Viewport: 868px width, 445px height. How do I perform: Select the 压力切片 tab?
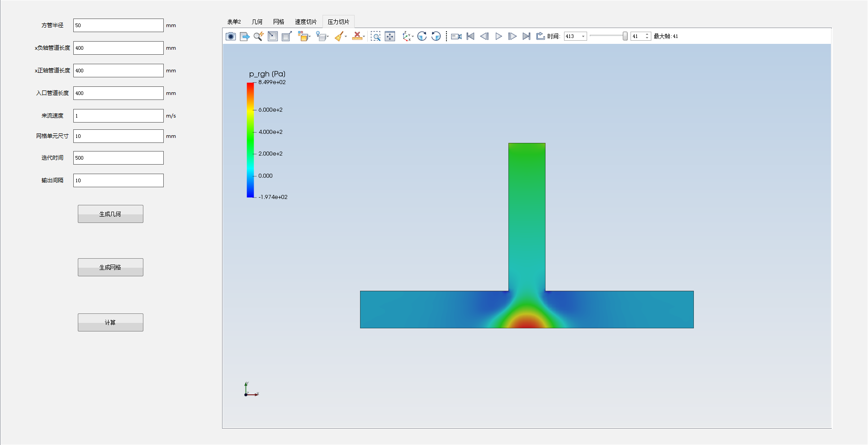338,22
